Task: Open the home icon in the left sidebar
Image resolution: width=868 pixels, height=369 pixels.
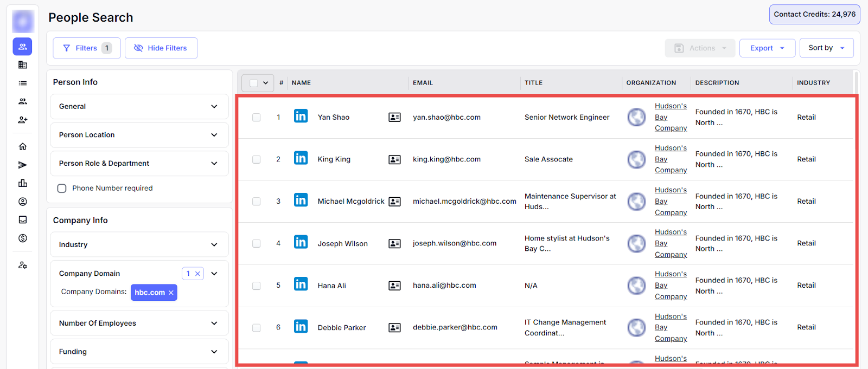Action: (23, 146)
